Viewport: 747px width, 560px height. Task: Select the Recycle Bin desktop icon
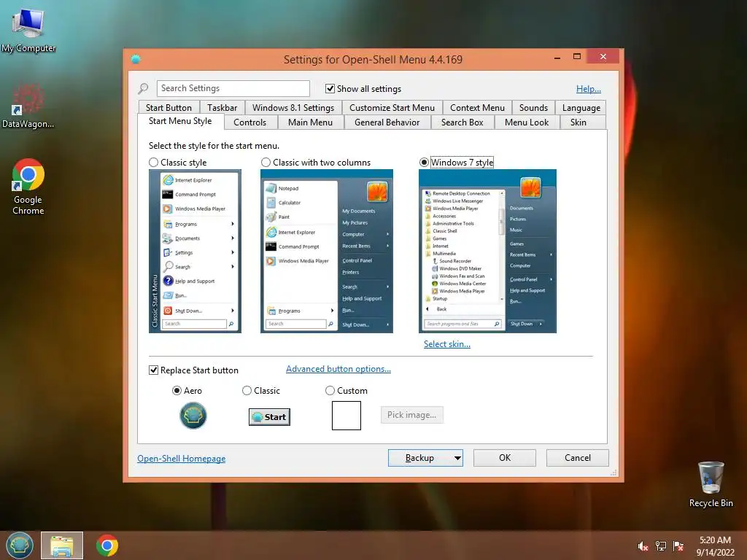(x=711, y=484)
